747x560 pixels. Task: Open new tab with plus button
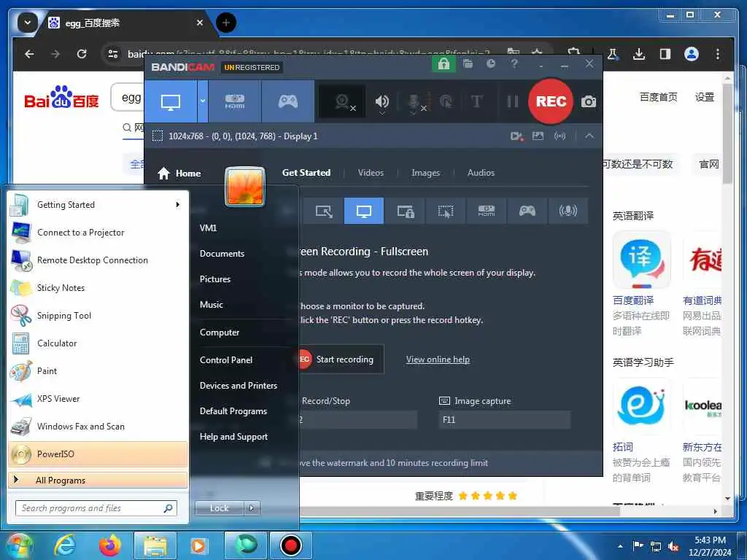pyautogui.click(x=226, y=23)
